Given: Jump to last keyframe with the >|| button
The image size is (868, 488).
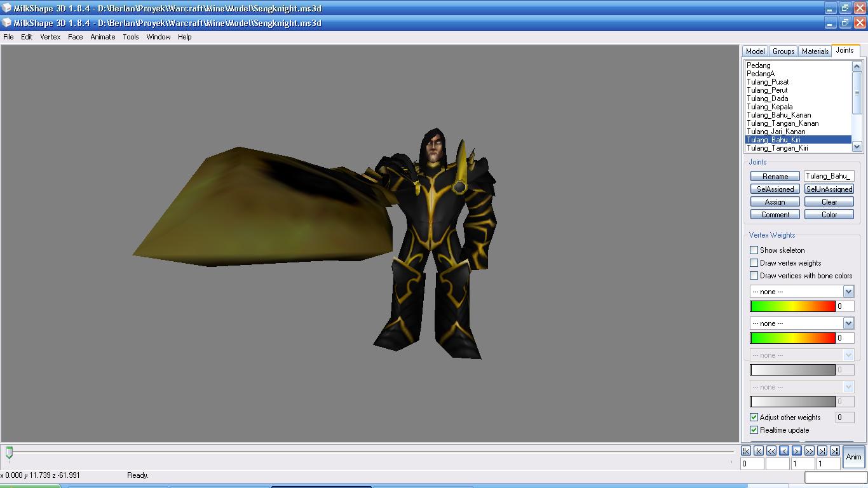Looking at the screenshot, I should pos(835,451).
